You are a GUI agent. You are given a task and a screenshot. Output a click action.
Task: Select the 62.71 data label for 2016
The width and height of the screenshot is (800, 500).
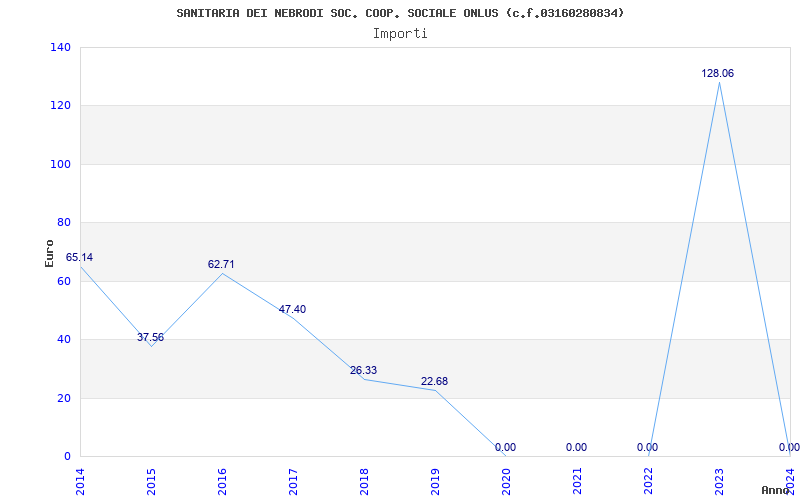coord(221,264)
